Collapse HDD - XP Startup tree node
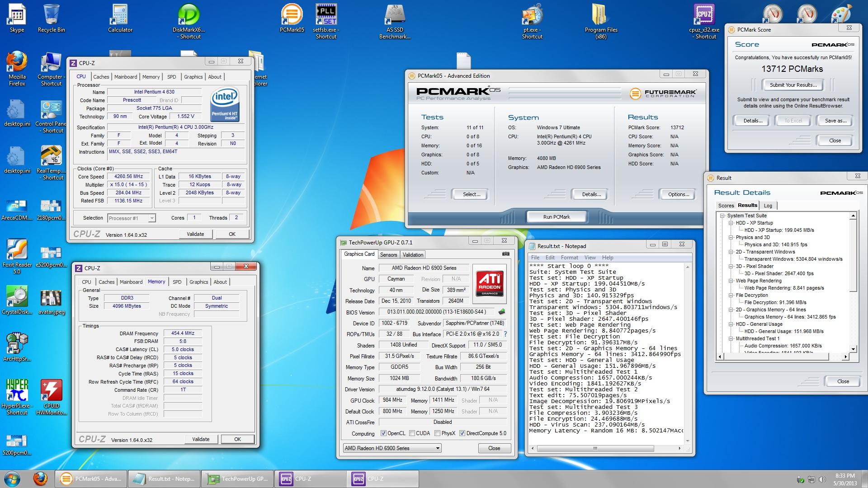 tap(731, 223)
